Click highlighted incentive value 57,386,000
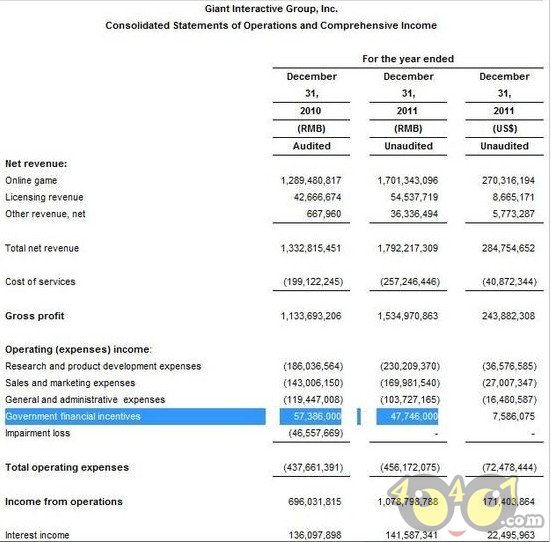Viewport: 551px width, 542px height. click(318, 417)
